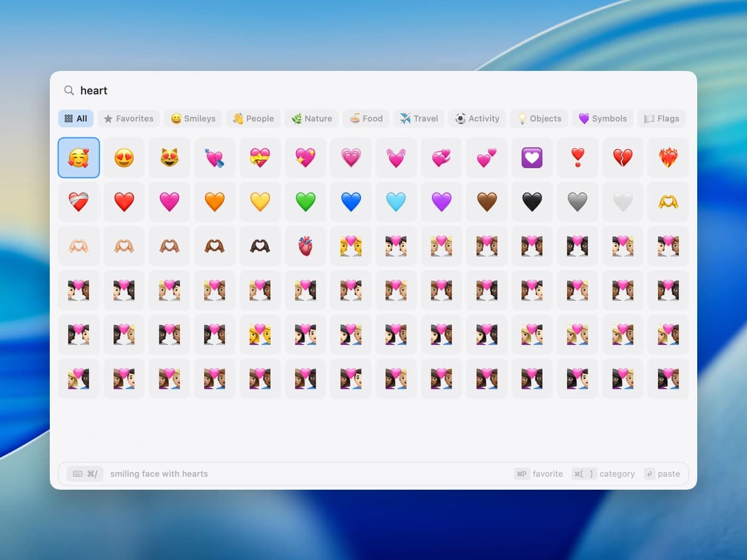This screenshot has height=560, width=747.
Task: Select the two hearts emoji
Action: [x=487, y=158]
